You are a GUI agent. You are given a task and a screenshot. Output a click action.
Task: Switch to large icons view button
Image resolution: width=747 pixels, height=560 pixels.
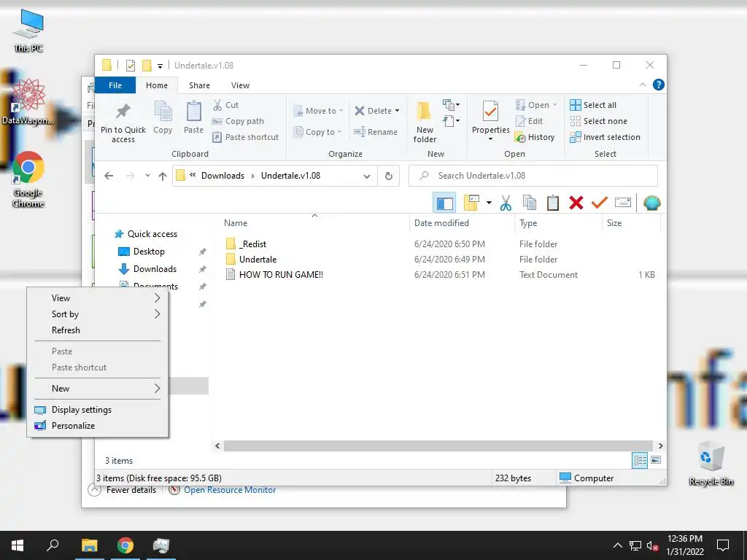[656, 460]
